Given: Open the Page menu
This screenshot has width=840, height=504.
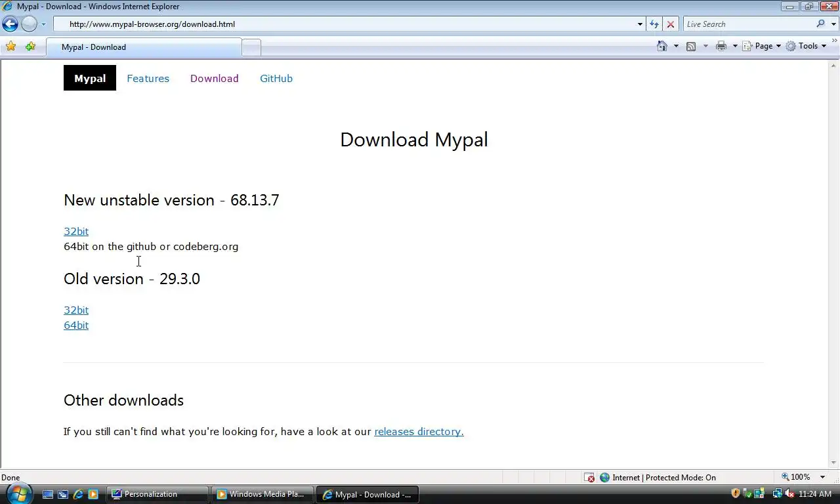Looking at the screenshot, I should [762, 46].
